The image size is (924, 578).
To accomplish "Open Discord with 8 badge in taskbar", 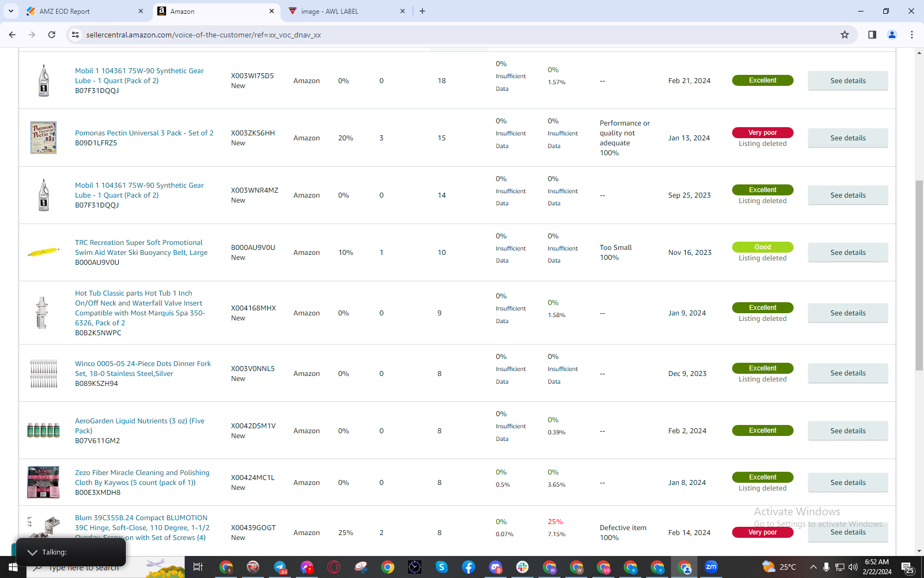I will [496, 567].
